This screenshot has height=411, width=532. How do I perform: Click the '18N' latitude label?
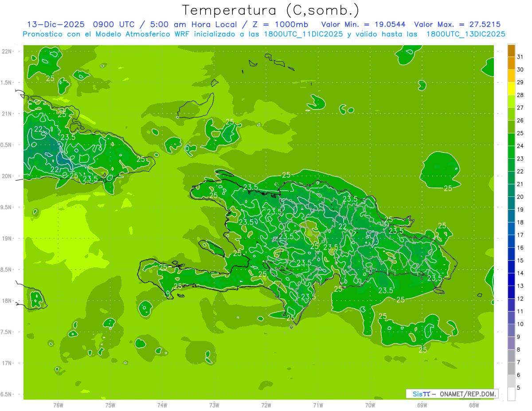click(6, 301)
